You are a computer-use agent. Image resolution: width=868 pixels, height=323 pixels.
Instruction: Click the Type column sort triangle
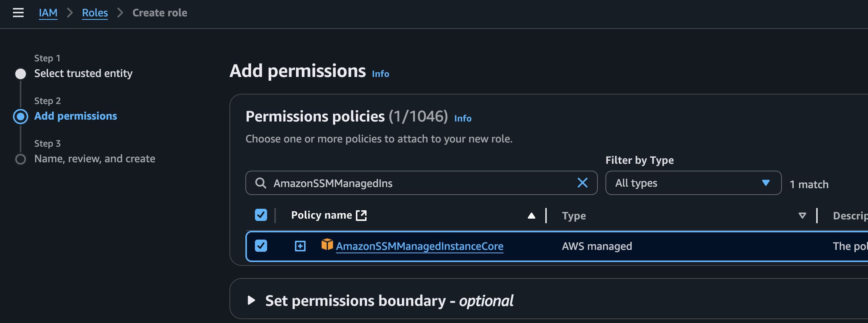(x=802, y=216)
